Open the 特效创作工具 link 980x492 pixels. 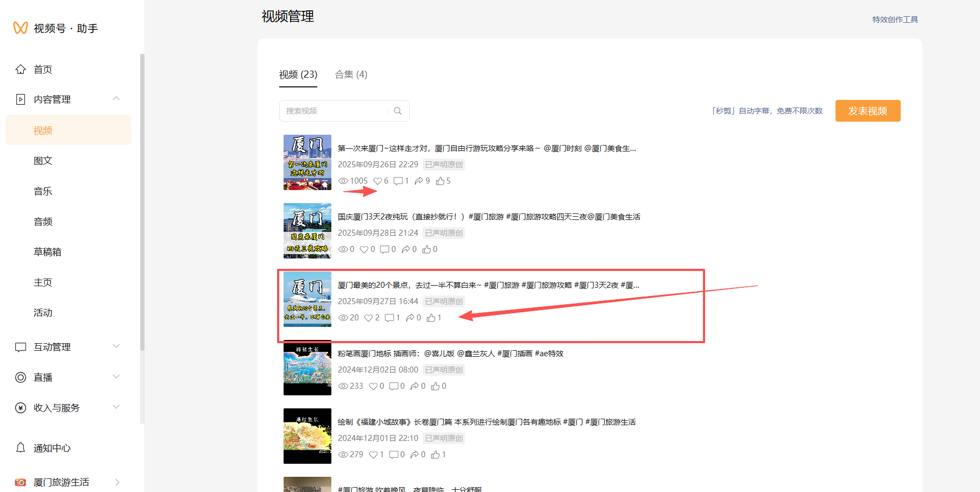[895, 20]
